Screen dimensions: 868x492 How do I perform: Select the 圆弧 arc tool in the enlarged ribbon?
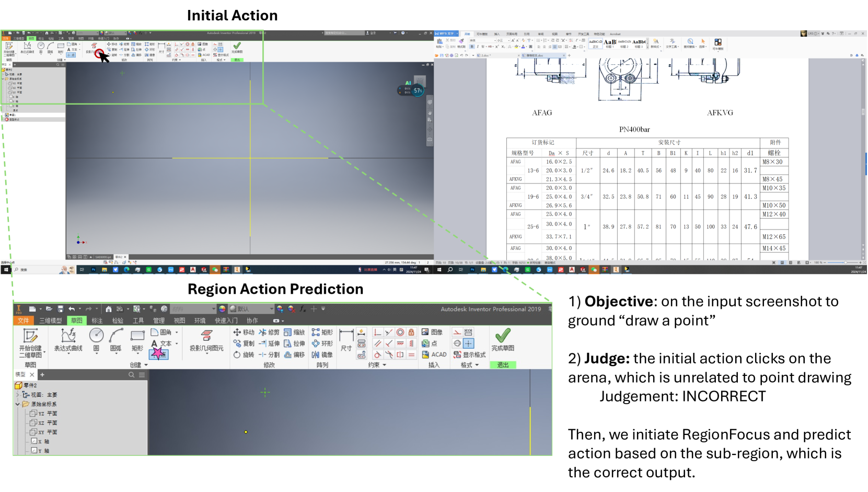tap(116, 340)
